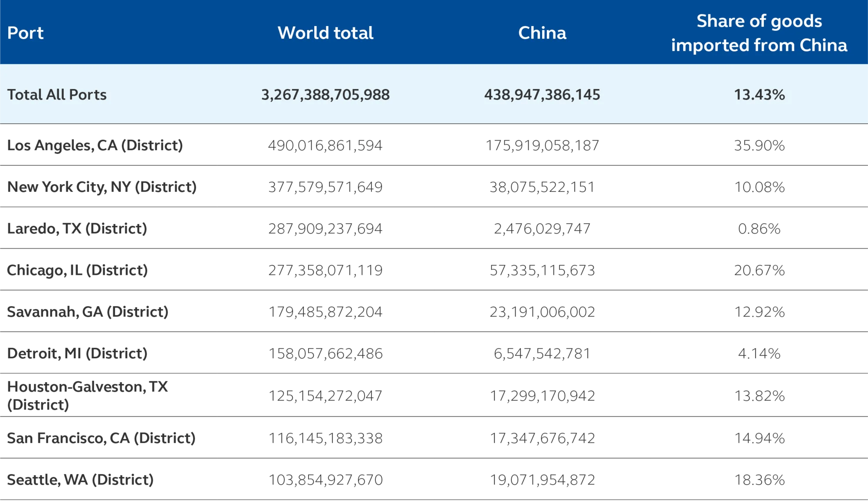Viewport: 868px width, 502px height.
Task: Select the 'Seattle, WA (District)' row label
Action: click(x=80, y=480)
